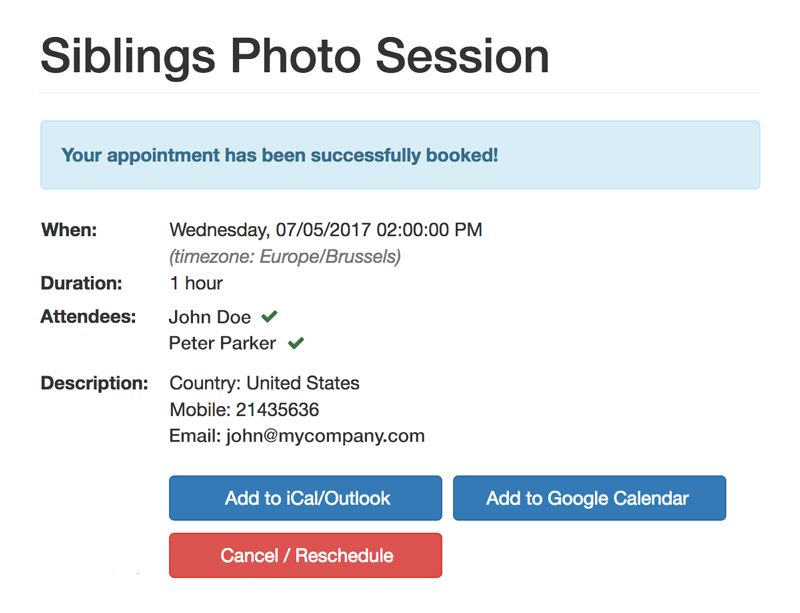Click the divider line under the heading
The image size is (800, 613).
399,93
